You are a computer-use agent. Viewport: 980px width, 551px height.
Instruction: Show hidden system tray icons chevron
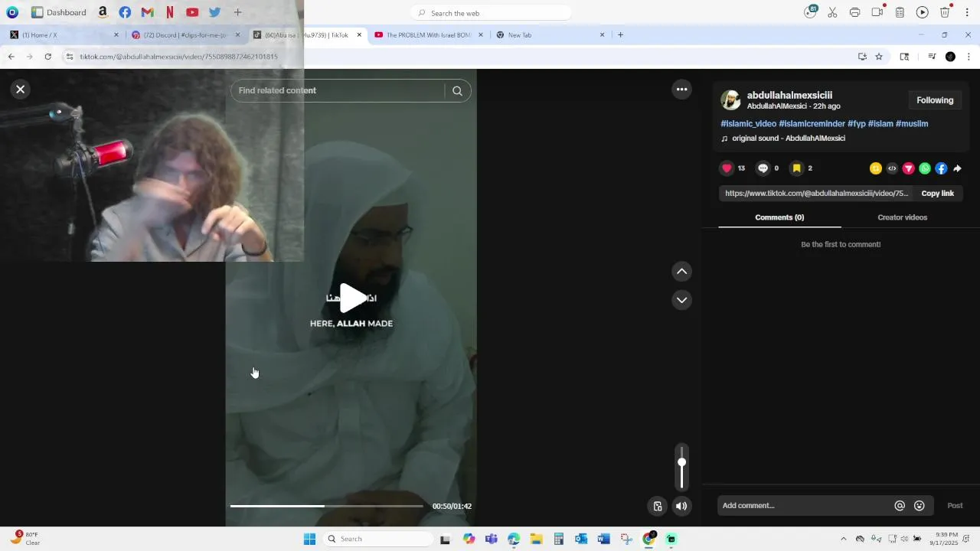[x=843, y=539]
